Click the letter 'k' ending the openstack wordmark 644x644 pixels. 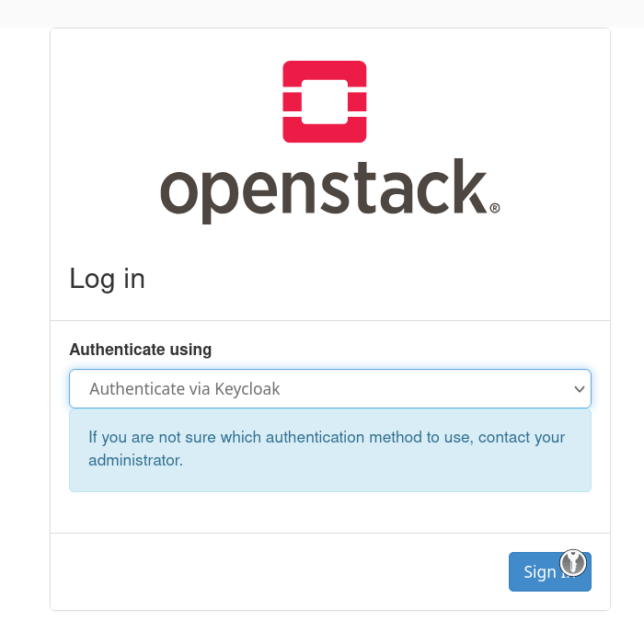[469, 186]
